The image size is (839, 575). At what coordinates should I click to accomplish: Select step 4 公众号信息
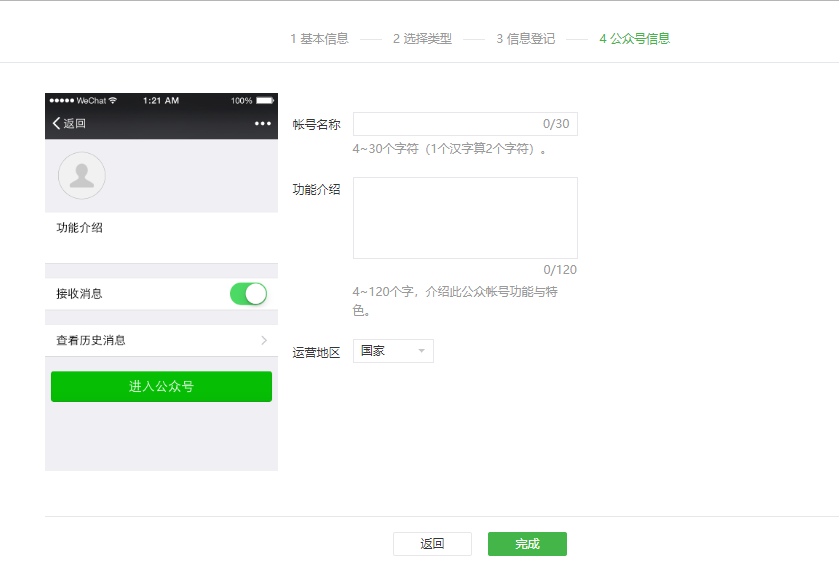point(635,39)
